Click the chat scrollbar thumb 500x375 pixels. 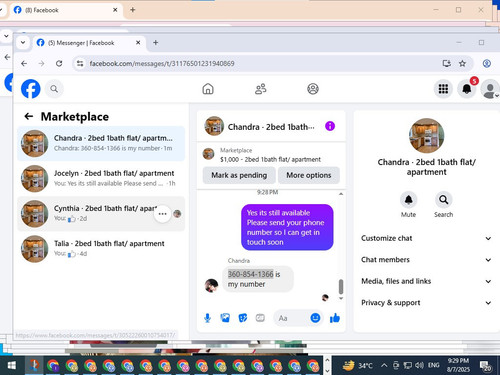[x=341, y=286]
